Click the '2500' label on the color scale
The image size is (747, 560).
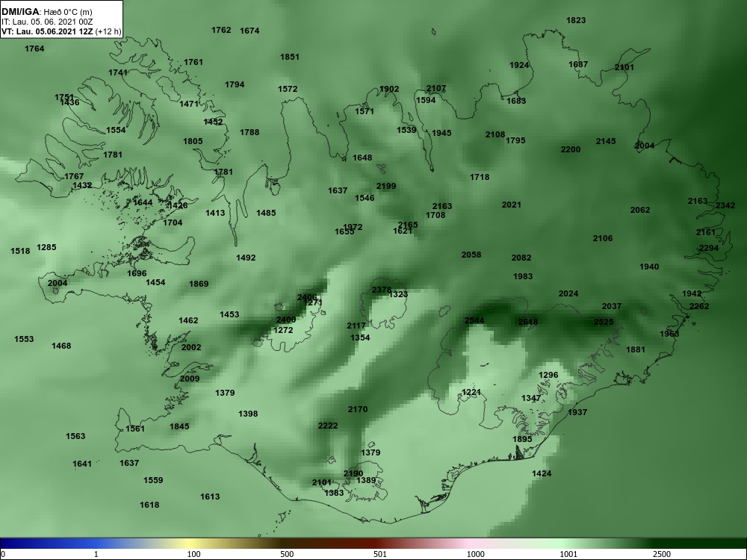coord(661,554)
